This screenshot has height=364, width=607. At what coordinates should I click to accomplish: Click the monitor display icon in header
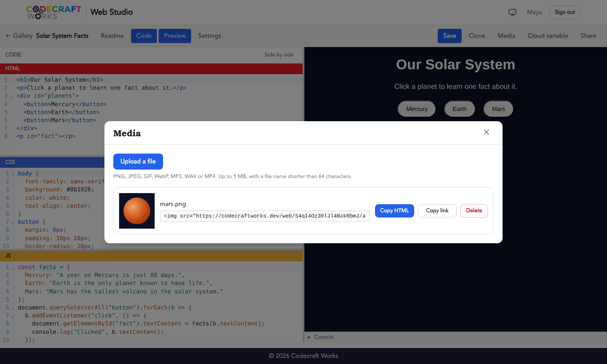click(x=512, y=12)
